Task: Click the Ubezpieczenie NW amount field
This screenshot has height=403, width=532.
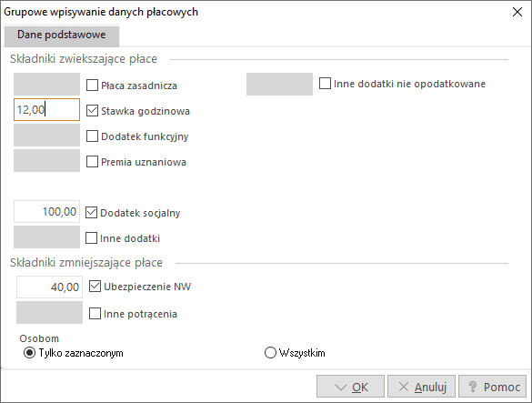Action: click(x=49, y=287)
